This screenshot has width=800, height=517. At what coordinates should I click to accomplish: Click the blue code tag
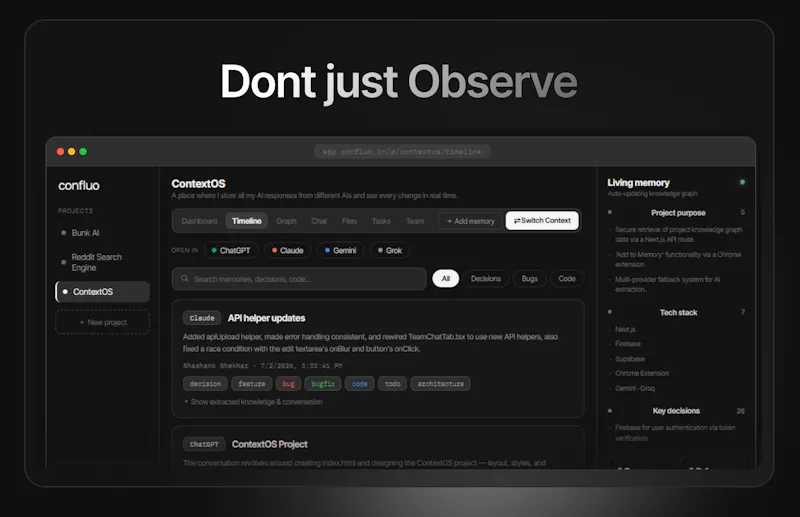pos(360,384)
